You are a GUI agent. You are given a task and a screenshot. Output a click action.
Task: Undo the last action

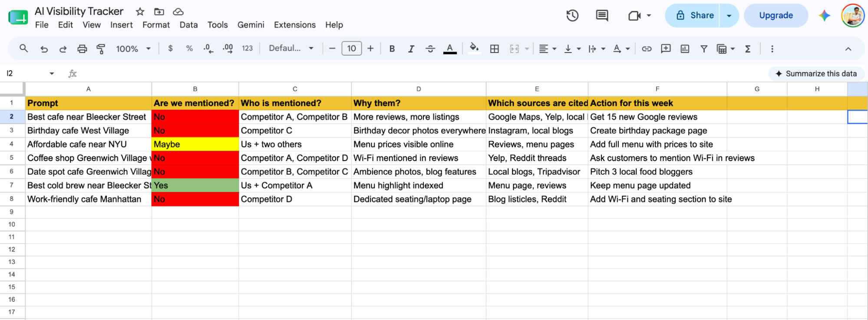(x=44, y=49)
